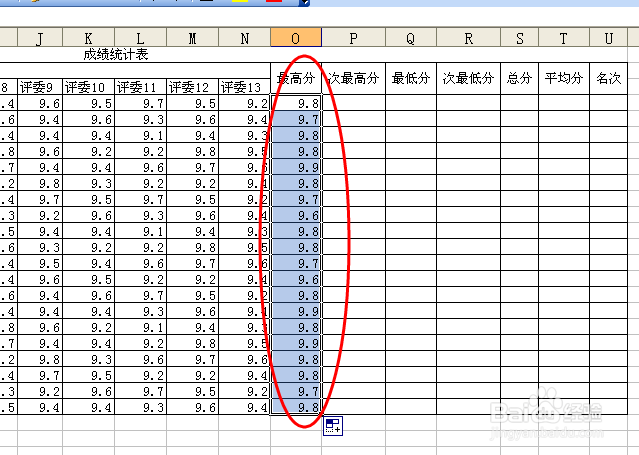Select column Q header

[x=411, y=38]
